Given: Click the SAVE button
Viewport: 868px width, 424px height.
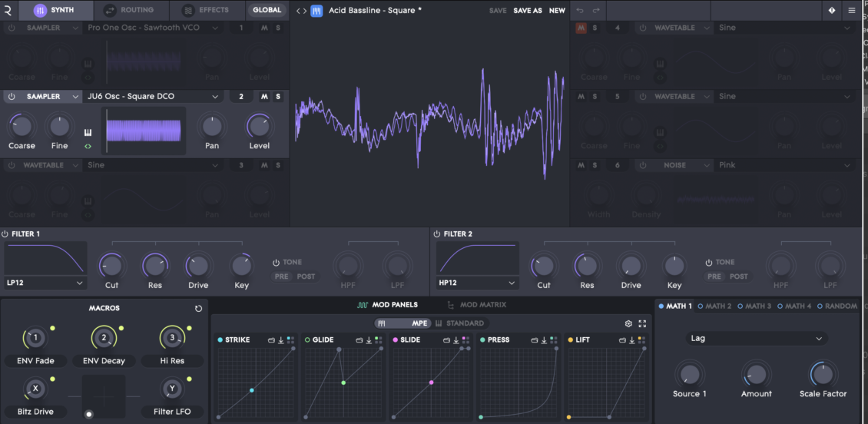Looking at the screenshot, I should coord(498,11).
